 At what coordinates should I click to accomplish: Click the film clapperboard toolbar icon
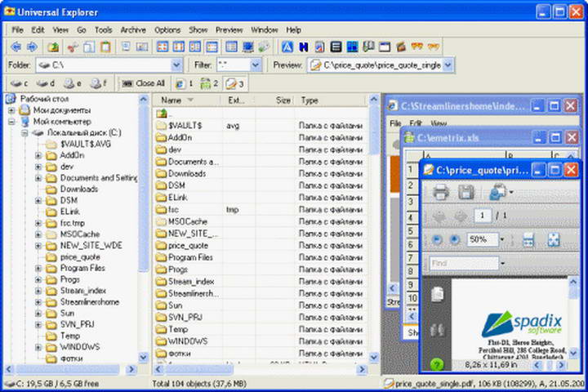[401, 47]
